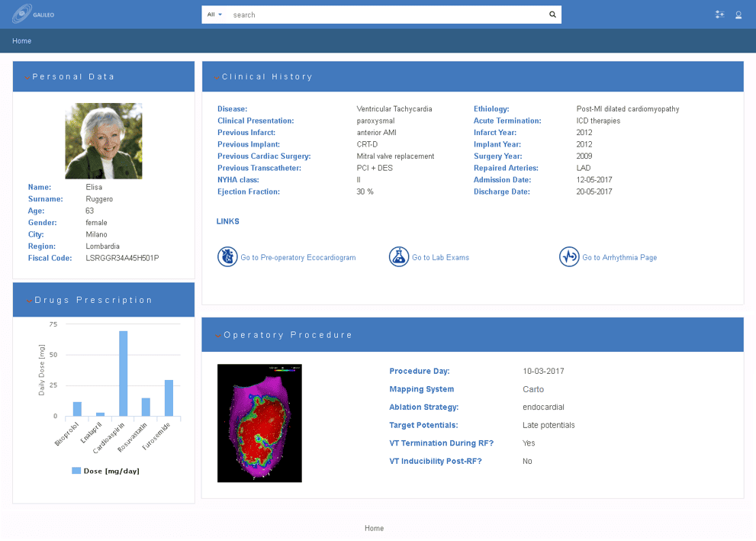Click the Galileo logo in the header
Viewport: 756px width, 541px height.
coord(33,14)
